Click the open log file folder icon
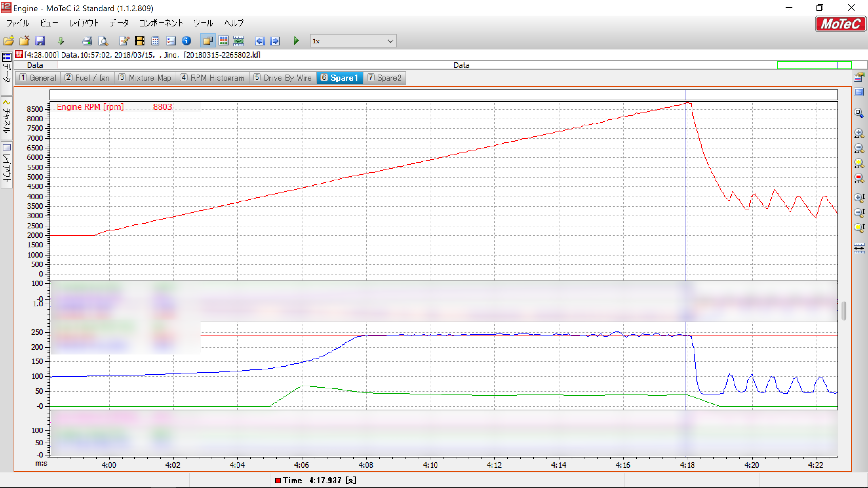This screenshot has width=868, height=488. point(9,41)
